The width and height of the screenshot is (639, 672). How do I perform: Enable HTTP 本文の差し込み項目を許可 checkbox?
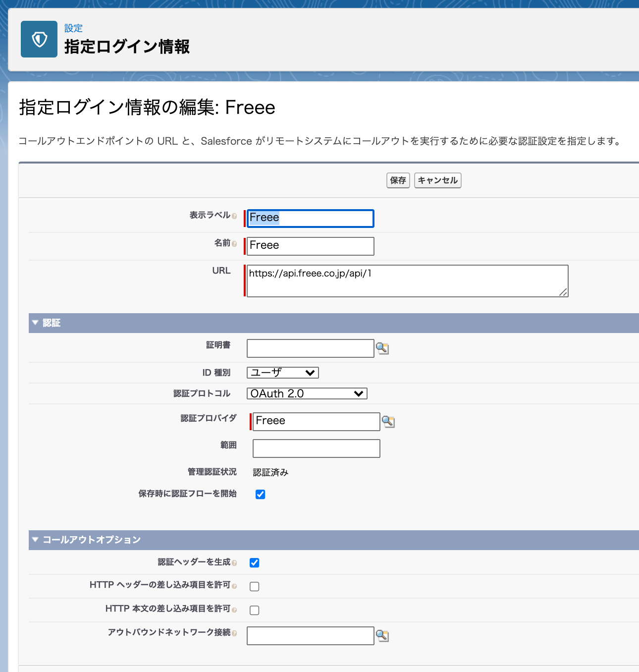click(x=254, y=610)
